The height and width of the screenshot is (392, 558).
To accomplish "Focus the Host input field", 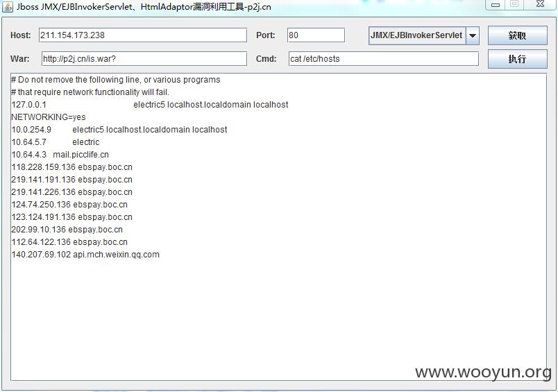I will point(143,35).
